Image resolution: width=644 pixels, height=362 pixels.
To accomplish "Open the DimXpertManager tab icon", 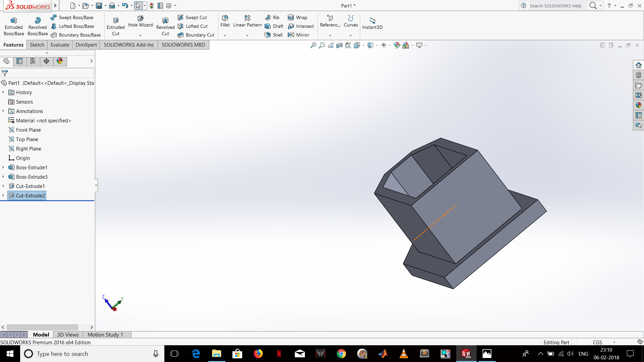I will pos(46,61).
